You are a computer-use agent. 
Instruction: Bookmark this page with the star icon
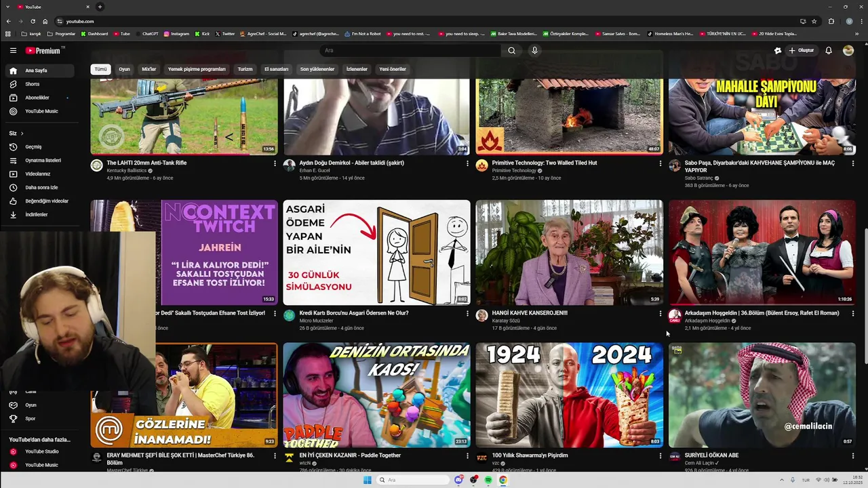pos(814,21)
